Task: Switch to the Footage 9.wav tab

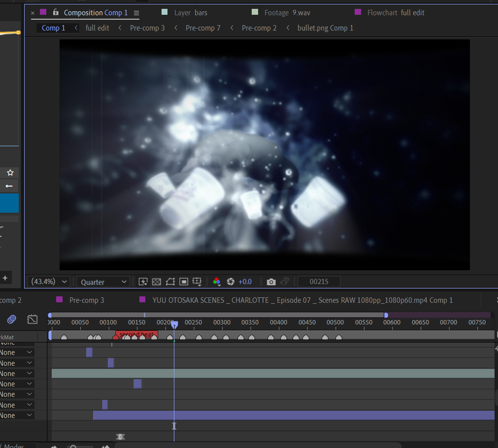Action: pyautogui.click(x=293, y=12)
